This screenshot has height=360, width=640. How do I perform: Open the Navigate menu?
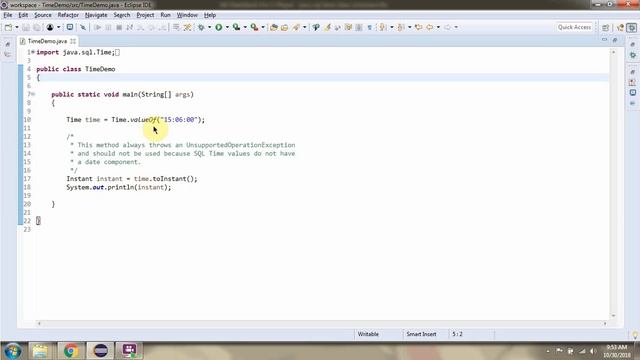tap(96, 15)
